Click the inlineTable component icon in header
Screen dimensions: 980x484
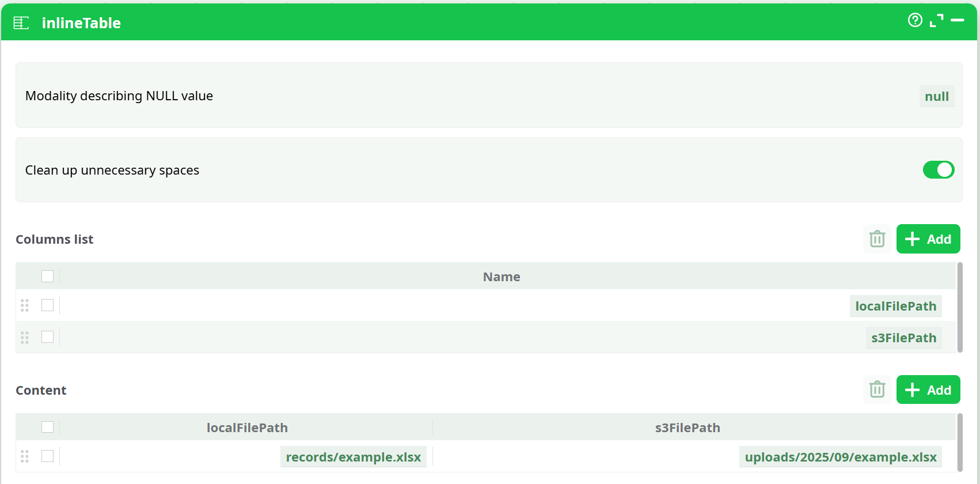[21, 23]
